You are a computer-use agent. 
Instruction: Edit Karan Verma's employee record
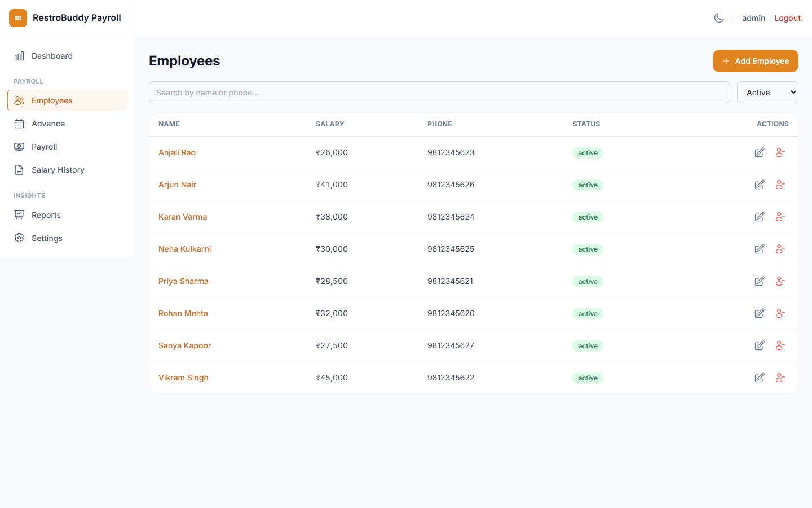click(x=760, y=217)
